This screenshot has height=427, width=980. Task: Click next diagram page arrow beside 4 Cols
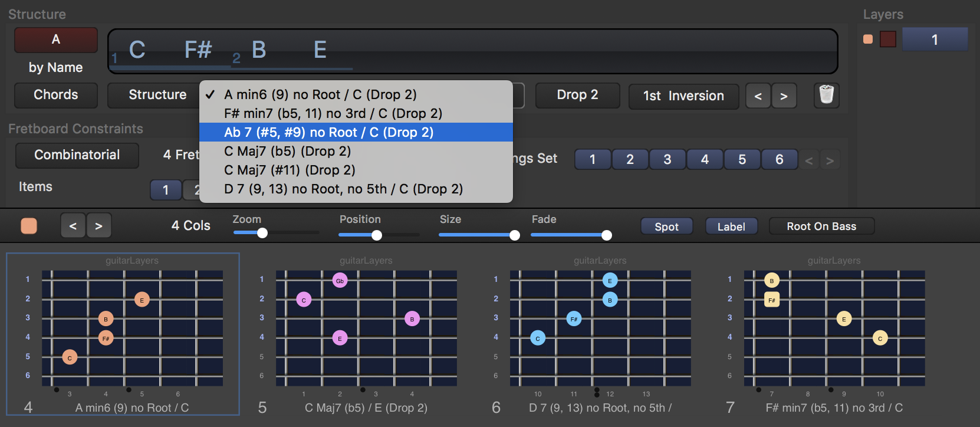point(98,226)
